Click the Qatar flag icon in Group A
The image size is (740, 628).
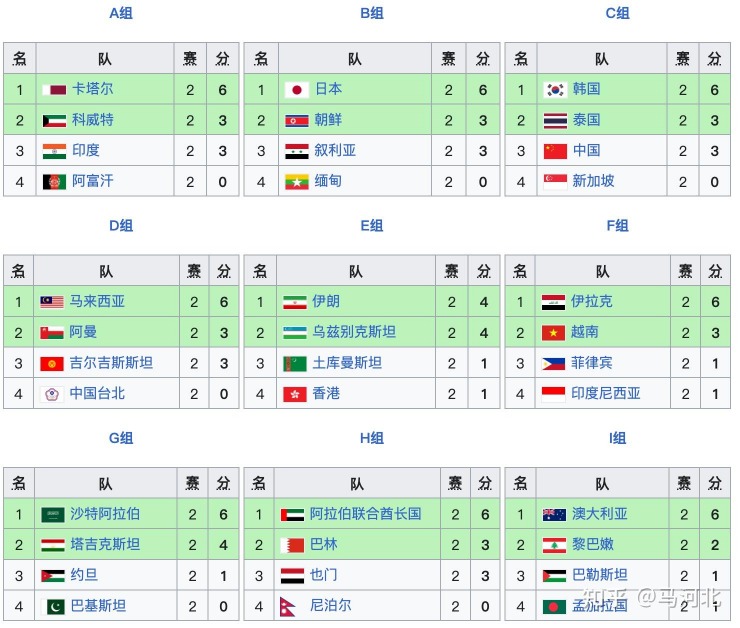point(54,90)
